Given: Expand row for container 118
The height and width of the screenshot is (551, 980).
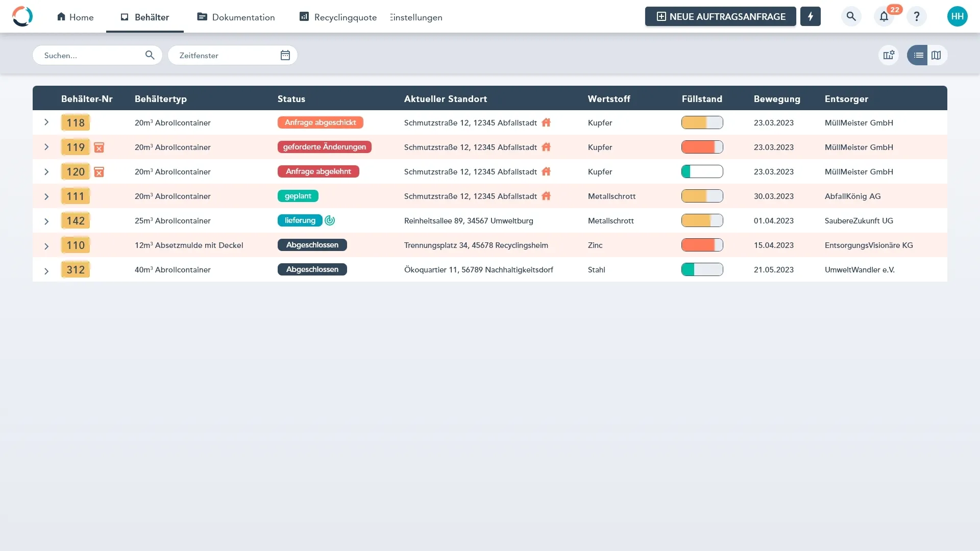Looking at the screenshot, I should [46, 122].
